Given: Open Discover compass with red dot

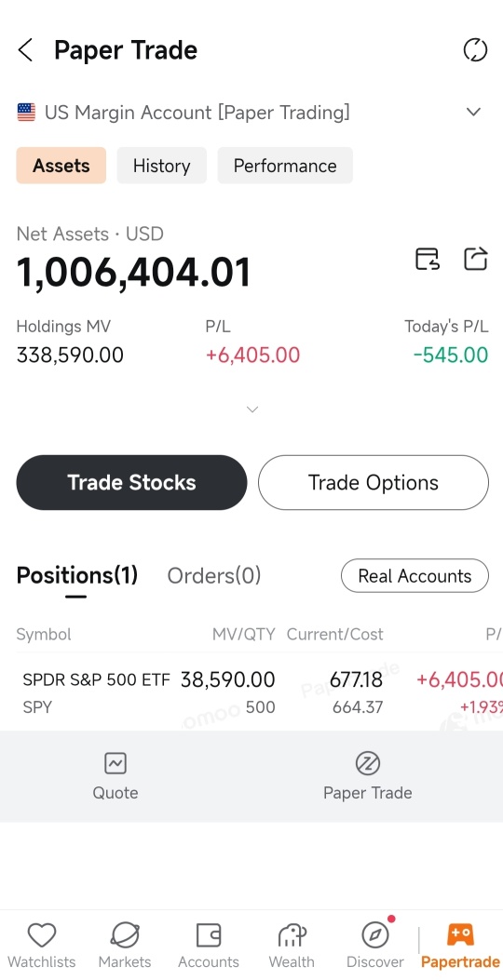Looking at the screenshot, I should (375, 945).
